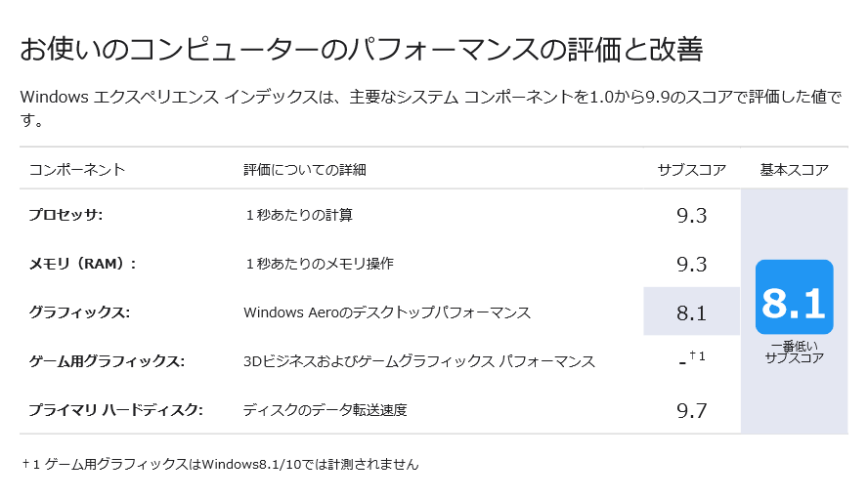Click the プライマリ ハードディスク label
The height and width of the screenshot is (499, 868).
click(x=115, y=409)
